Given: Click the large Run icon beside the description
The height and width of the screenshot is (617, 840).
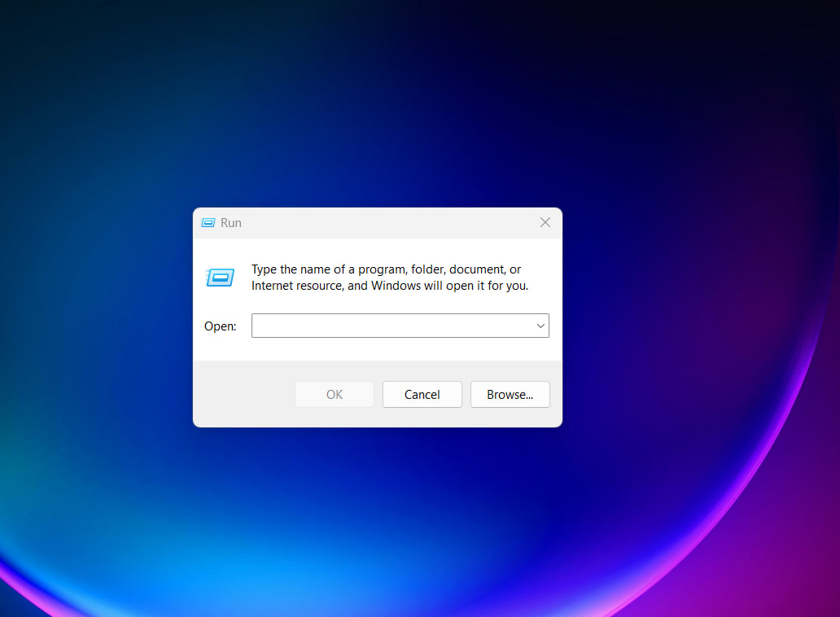Looking at the screenshot, I should point(220,278).
